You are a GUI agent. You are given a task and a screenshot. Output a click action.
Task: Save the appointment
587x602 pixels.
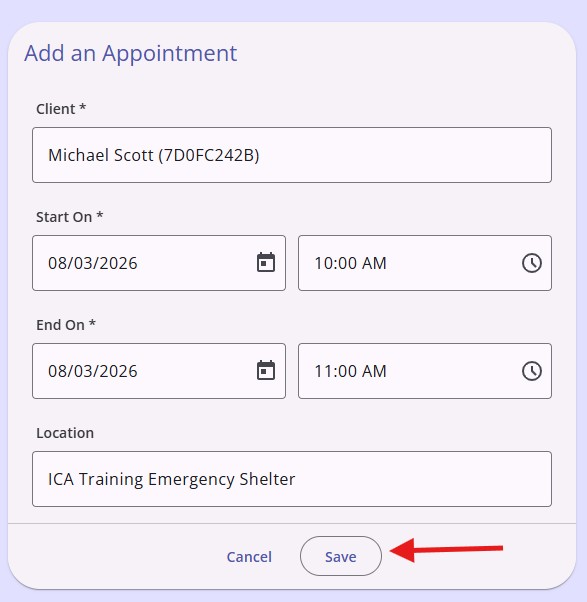coord(341,556)
